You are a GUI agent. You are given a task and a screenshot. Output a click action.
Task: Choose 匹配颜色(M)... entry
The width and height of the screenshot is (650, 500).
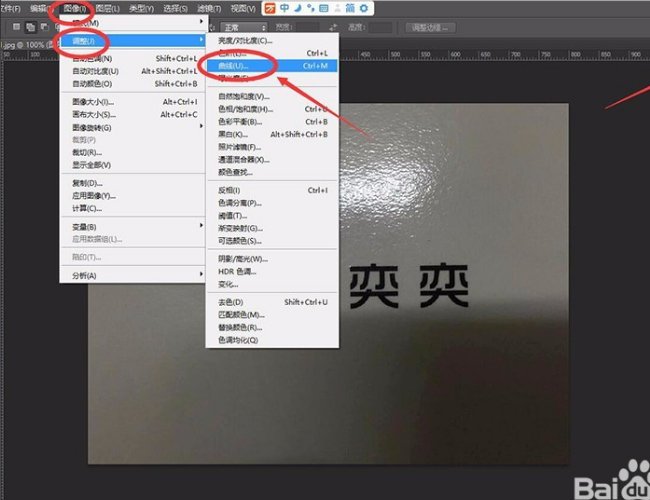[x=272, y=315]
